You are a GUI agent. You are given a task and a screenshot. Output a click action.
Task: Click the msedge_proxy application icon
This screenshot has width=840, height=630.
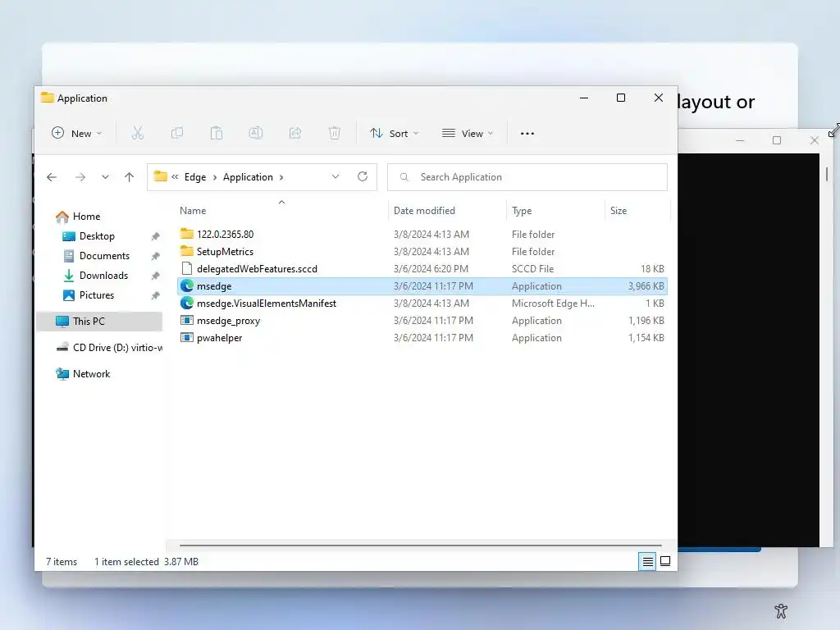tap(186, 321)
